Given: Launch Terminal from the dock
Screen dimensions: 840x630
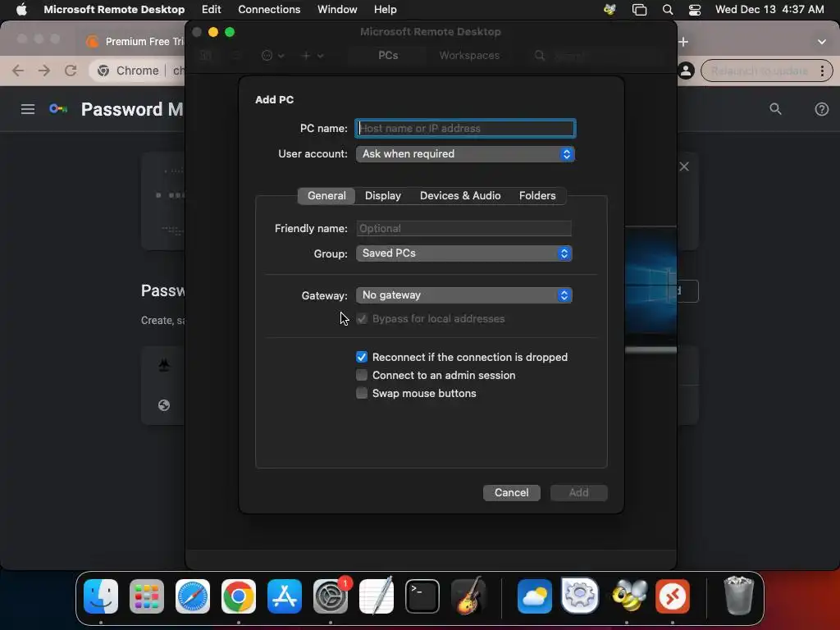Looking at the screenshot, I should 422,596.
